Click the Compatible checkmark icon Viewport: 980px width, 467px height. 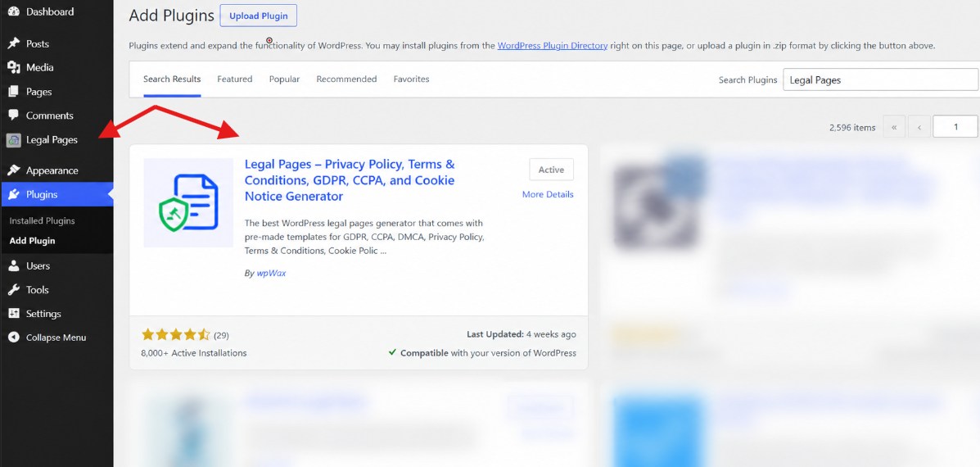[x=392, y=352]
